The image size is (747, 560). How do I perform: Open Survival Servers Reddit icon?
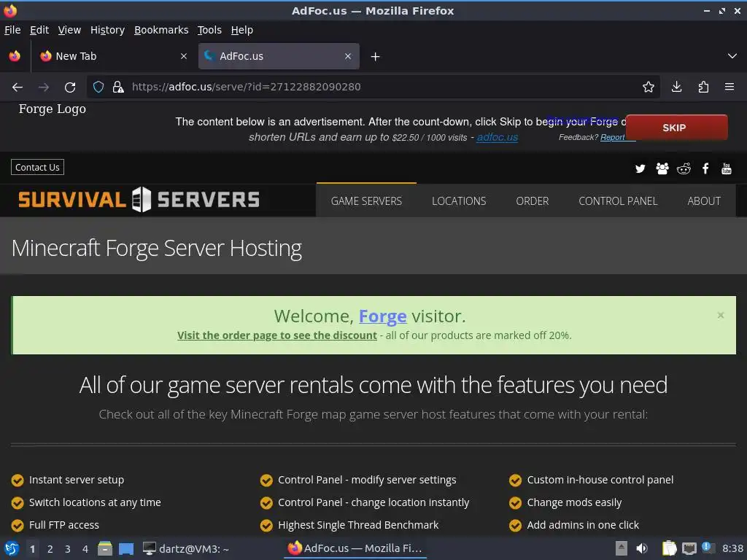[x=684, y=168]
